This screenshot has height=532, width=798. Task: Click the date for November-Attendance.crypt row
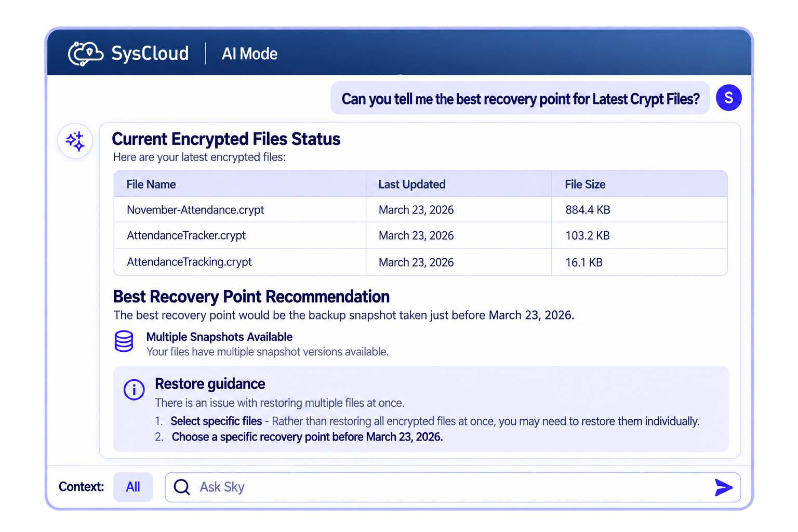pos(416,210)
